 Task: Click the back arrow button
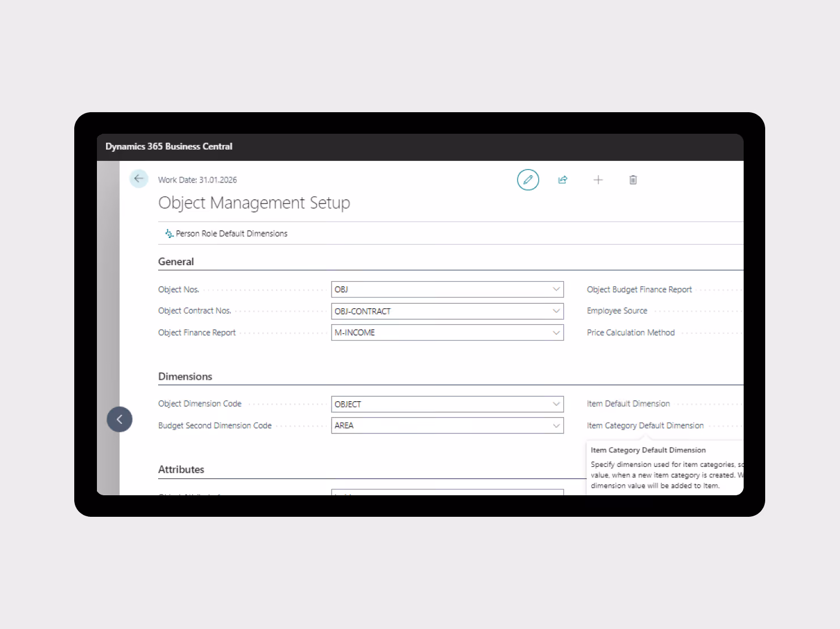pyautogui.click(x=139, y=178)
